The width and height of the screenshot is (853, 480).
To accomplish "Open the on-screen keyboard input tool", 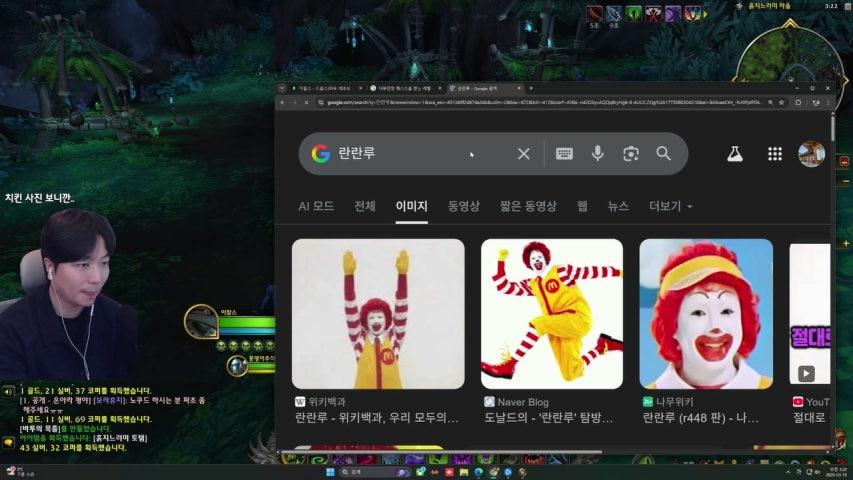I will [x=564, y=154].
